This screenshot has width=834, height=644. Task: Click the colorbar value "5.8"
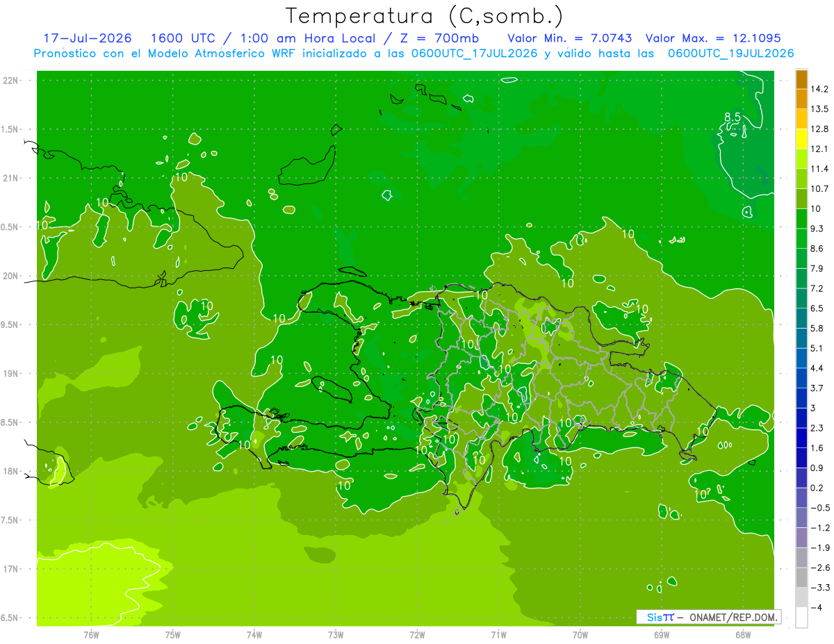tap(817, 328)
